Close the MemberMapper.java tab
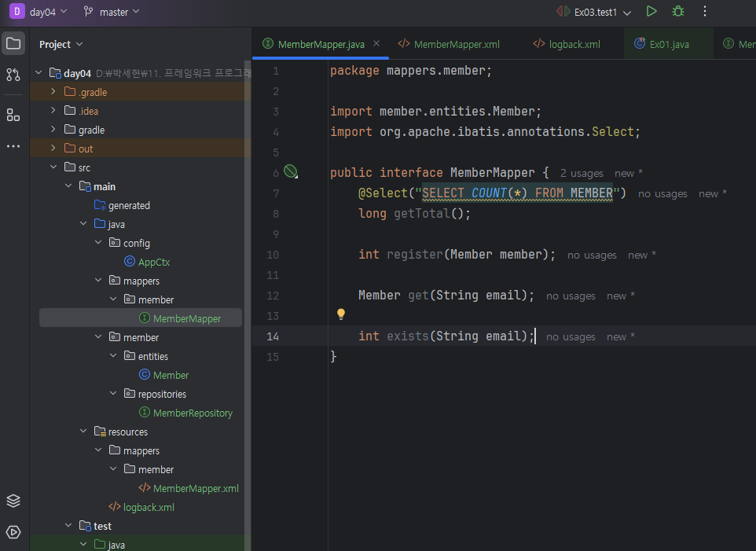The height and width of the screenshot is (551, 756). tap(376, 44)
